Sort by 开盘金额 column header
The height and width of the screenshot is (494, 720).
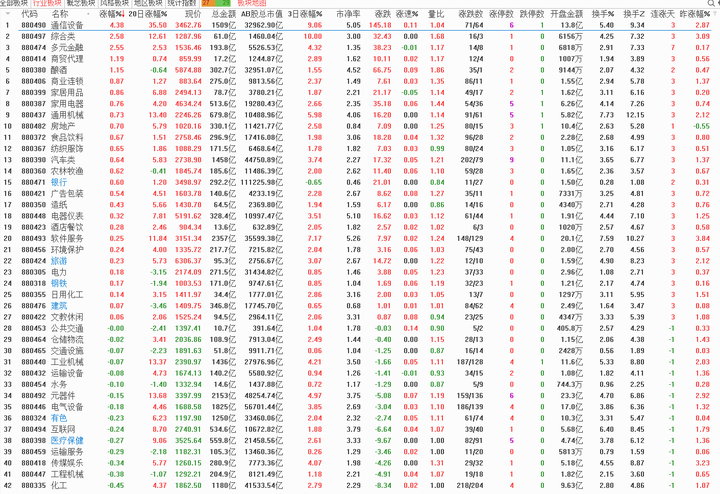pyautogui.click(x=567, y=14)
